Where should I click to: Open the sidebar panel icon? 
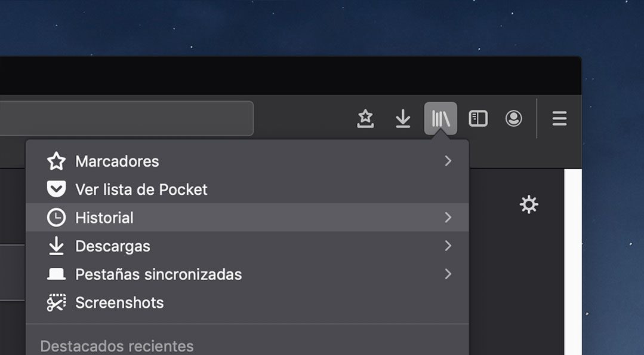point(477,118)
